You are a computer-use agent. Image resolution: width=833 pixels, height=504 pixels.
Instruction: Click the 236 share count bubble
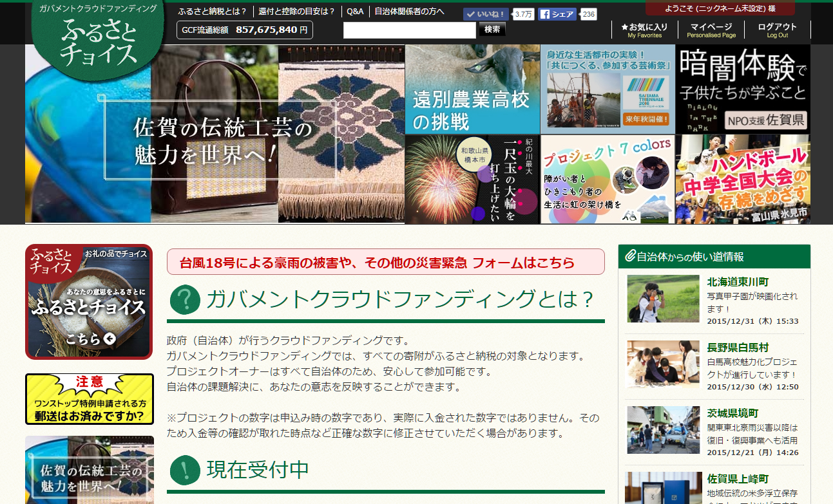coord(588,14)
